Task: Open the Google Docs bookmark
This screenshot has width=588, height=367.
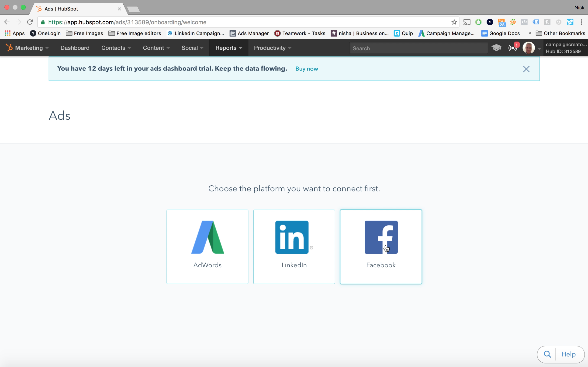Action: [505, 33]
